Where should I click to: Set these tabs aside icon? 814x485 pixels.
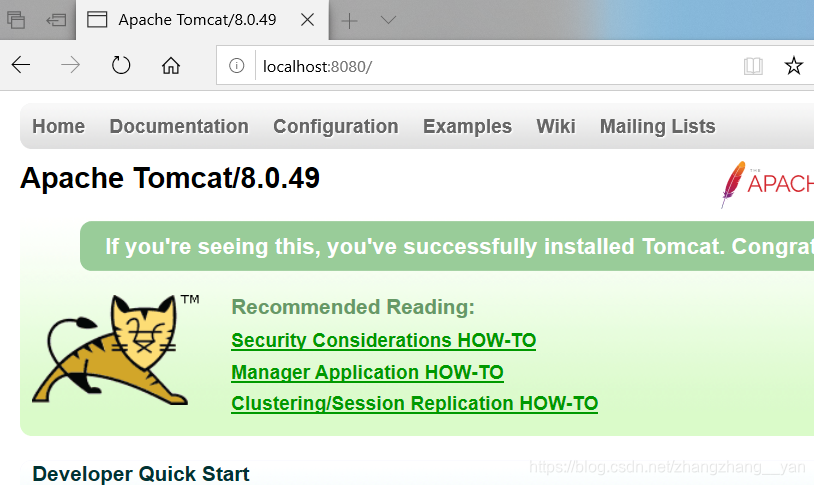point(56,20)
